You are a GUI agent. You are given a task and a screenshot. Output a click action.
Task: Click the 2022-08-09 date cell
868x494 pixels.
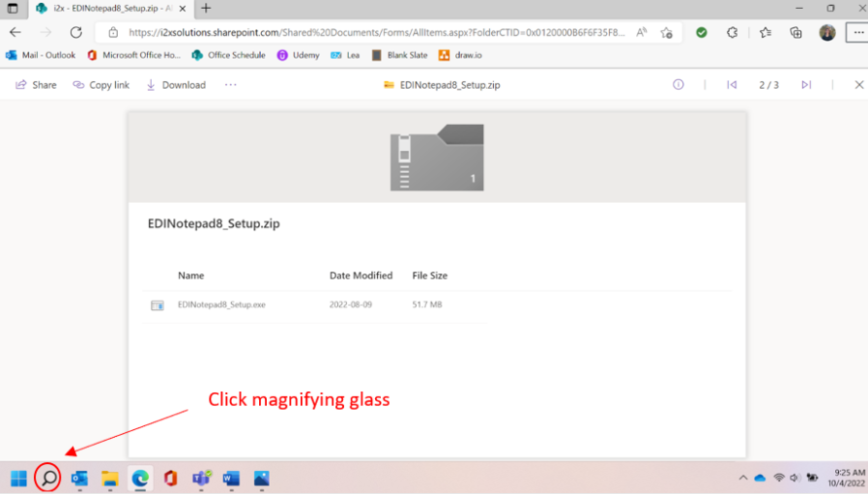(x=351, y=305)
